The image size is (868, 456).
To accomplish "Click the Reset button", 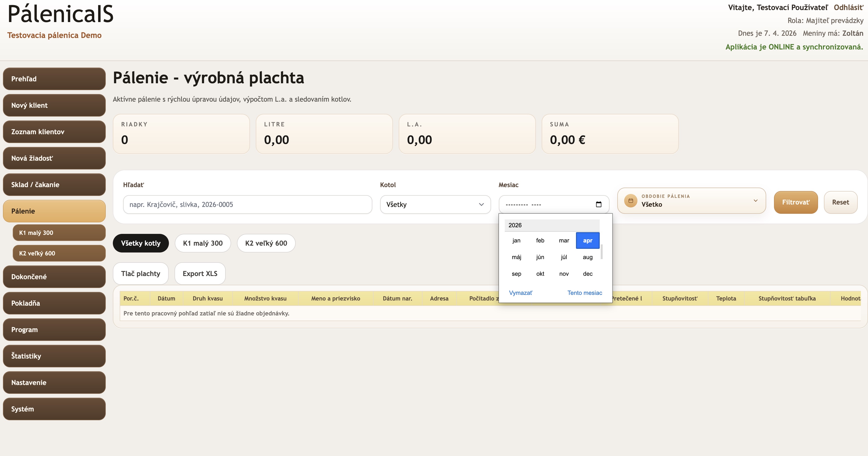I will click(x=840, y=202).
